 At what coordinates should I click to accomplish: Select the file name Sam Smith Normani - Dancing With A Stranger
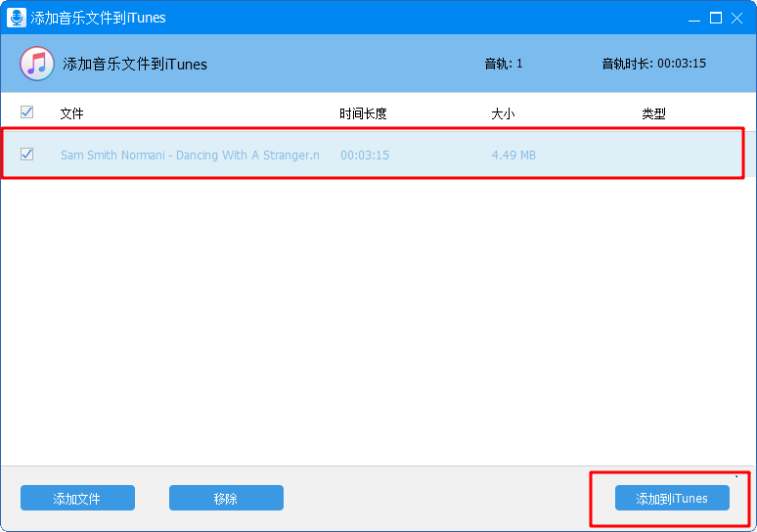pyautogui.click(x=190, y=155)
